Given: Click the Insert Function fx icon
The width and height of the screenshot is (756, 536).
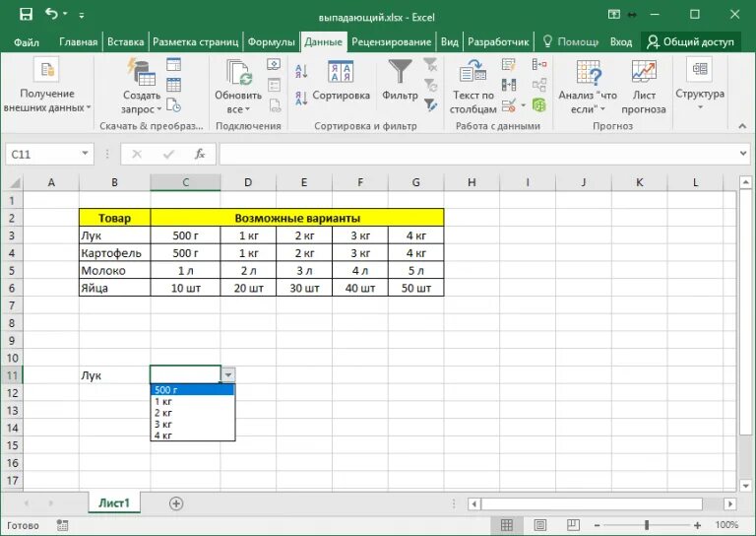Looking at the screenshot, I should (200, 155).
